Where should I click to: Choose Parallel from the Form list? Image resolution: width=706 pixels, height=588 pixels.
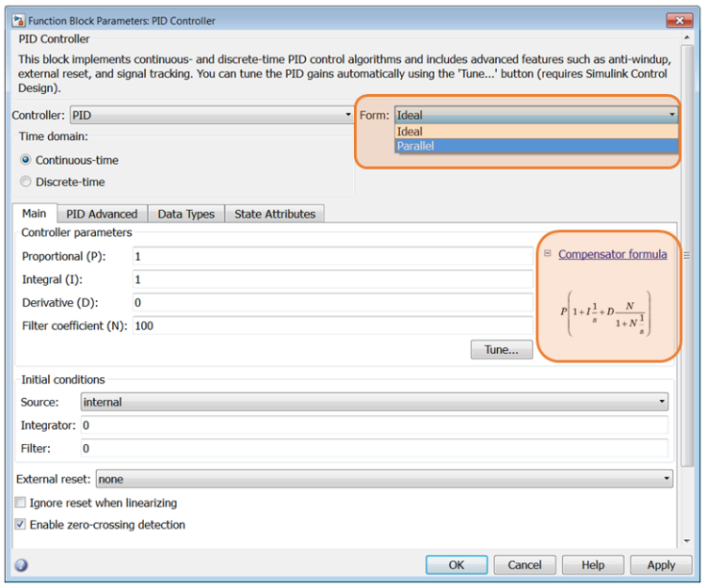[x=537, y=146]
